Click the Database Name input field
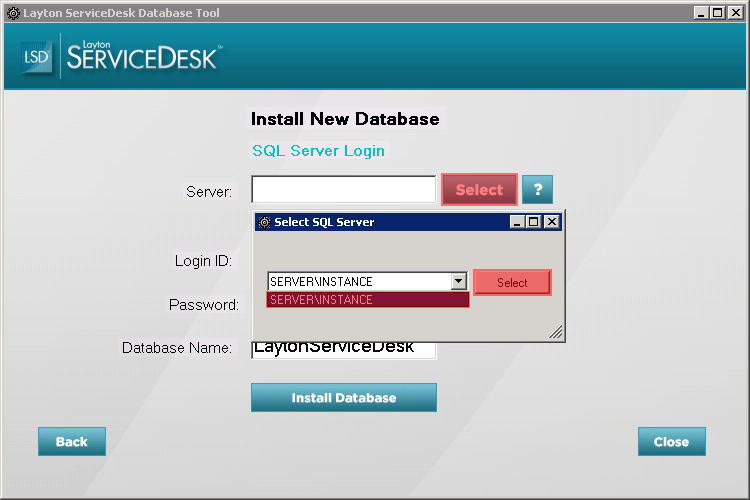The width and height of the screenshot is (750, 500). pyautogui.click(x=343, y=350)
